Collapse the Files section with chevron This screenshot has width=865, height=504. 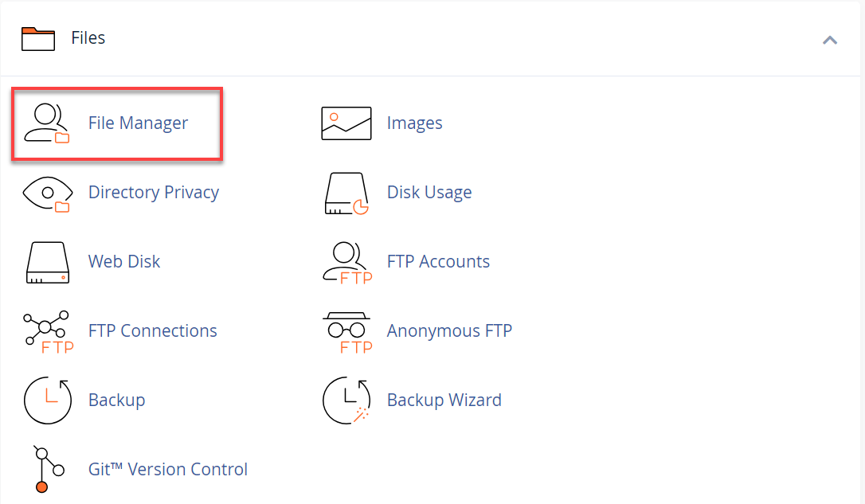tap(830, 40)
